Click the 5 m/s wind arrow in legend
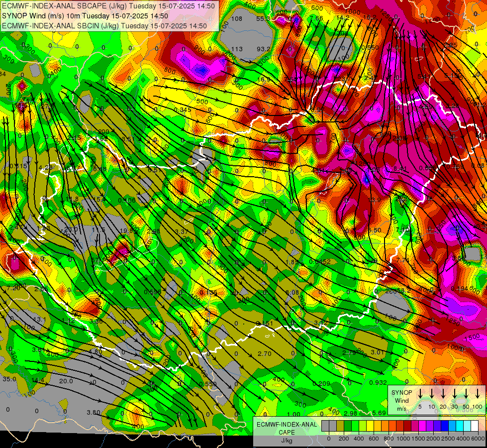 [x=420, y=394]
